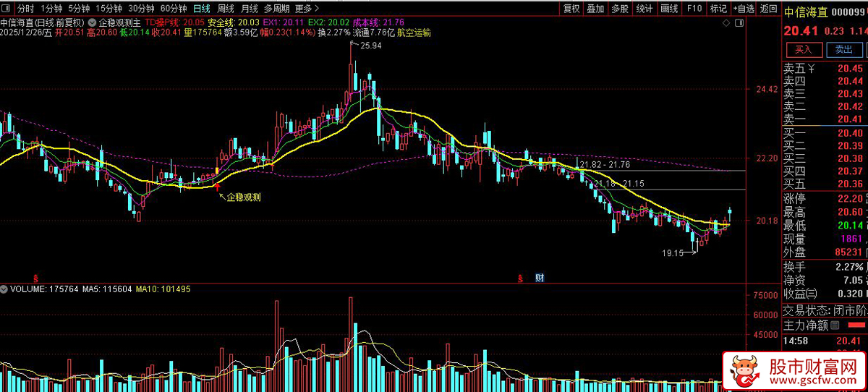Click the 25.94 high price label
Viewport: 868px width, 392px height.
[371, 46]
